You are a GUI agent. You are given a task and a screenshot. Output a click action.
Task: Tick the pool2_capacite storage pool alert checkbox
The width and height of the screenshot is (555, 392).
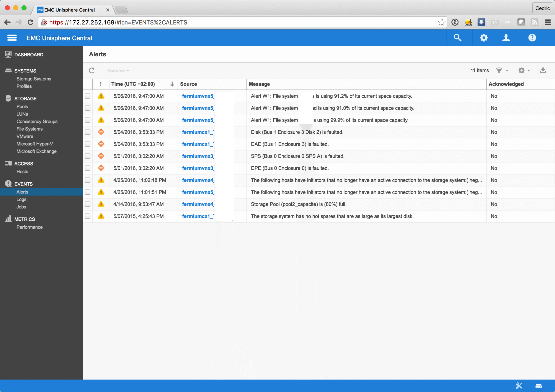tap(88, 204)
